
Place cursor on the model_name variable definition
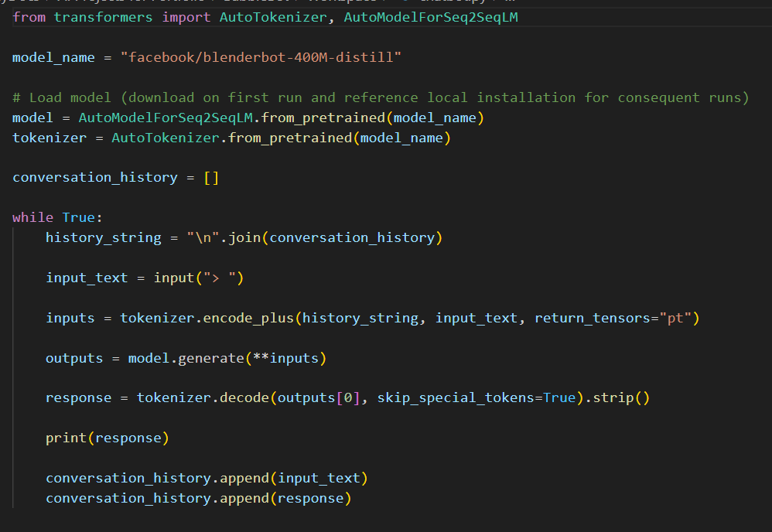point(53,57)
